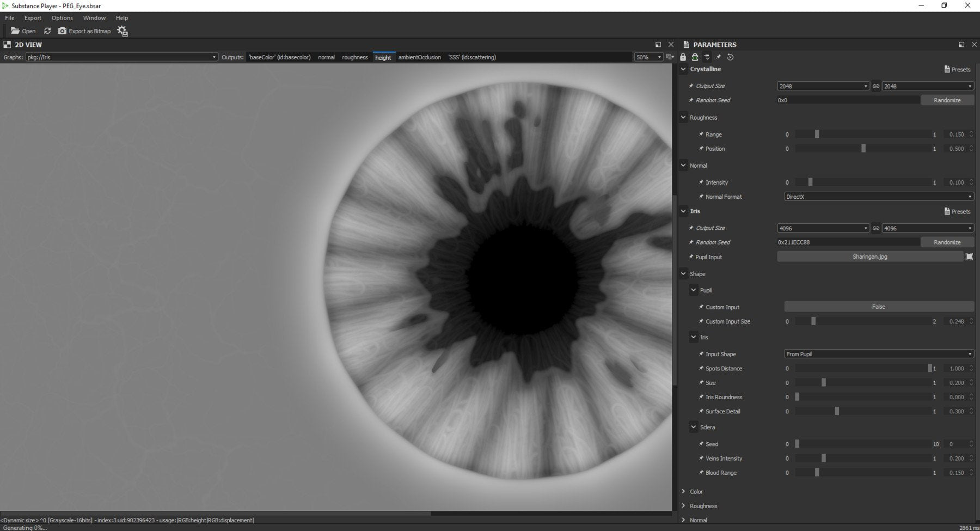Undock the 2D View panel

pos(658,45)
